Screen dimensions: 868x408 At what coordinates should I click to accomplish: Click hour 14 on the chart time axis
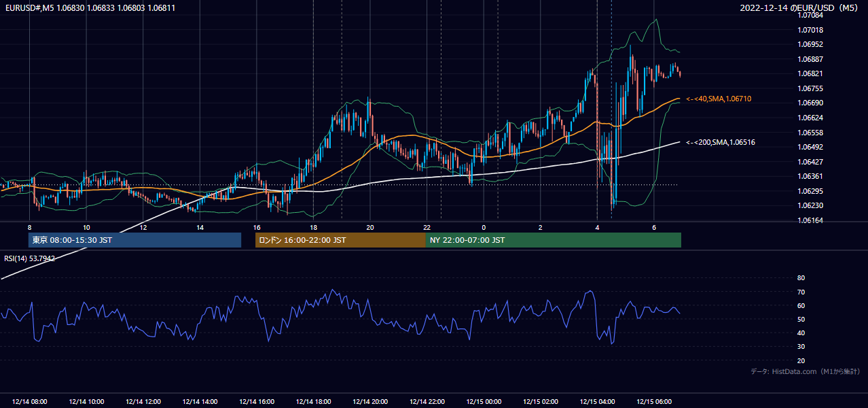tap(200, 227)
